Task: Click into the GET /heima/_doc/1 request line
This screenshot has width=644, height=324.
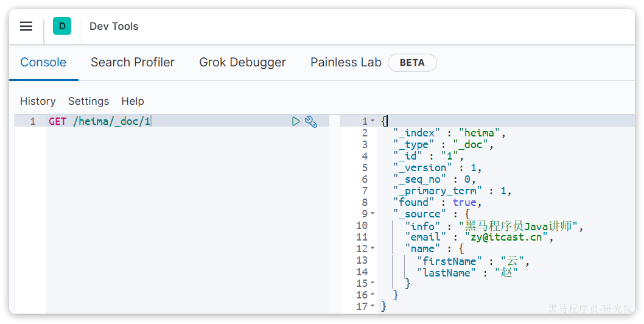Action: coord(100,121)
